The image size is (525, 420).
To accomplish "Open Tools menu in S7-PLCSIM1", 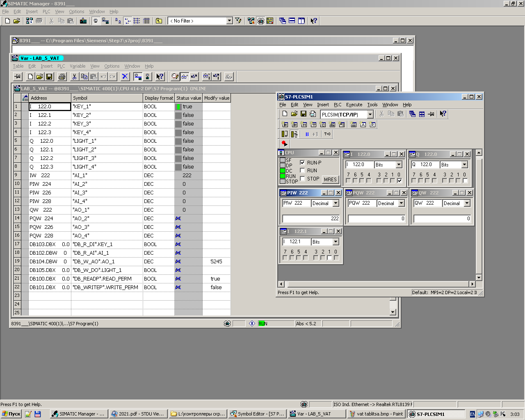I will [372, 105].
